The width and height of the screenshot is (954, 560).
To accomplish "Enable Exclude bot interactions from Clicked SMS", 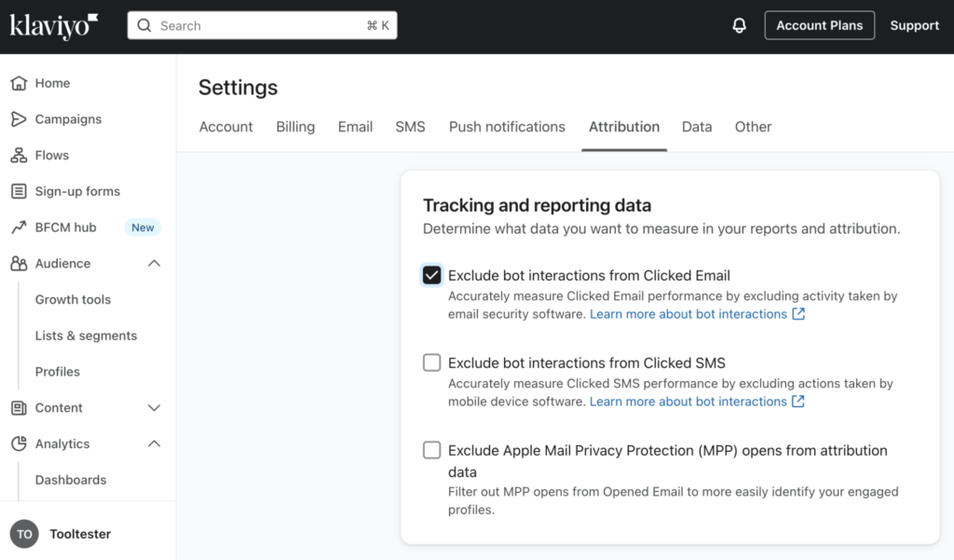I will 431,362.
